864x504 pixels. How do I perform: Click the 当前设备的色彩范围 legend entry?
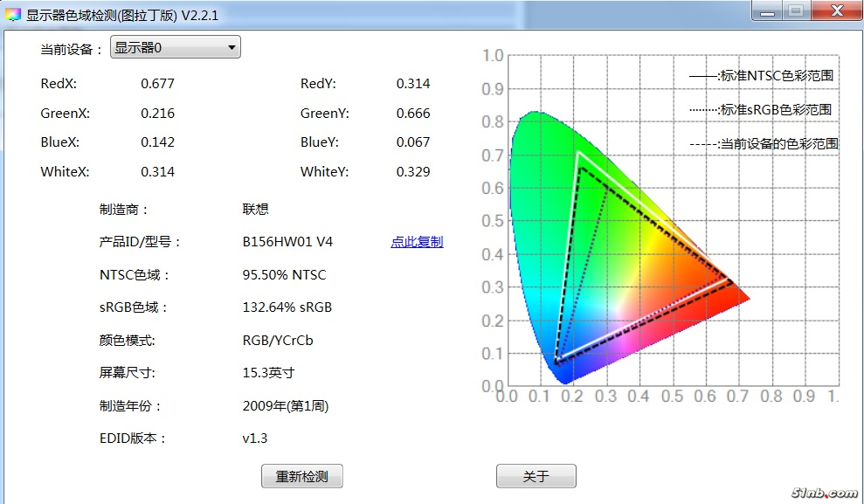point(764,144)
